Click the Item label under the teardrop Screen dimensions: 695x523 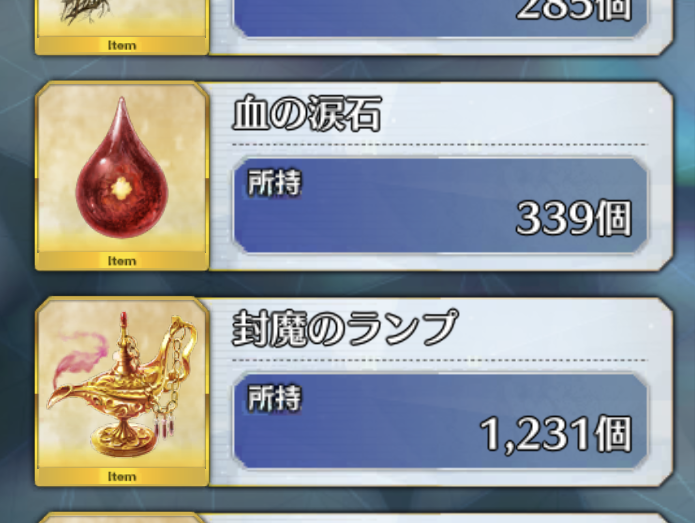pos(121,261)
